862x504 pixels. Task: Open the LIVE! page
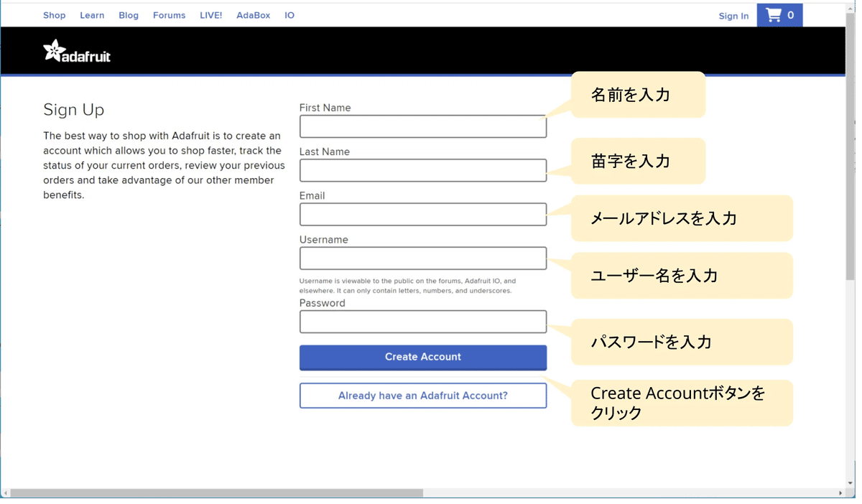coord(210,14)
